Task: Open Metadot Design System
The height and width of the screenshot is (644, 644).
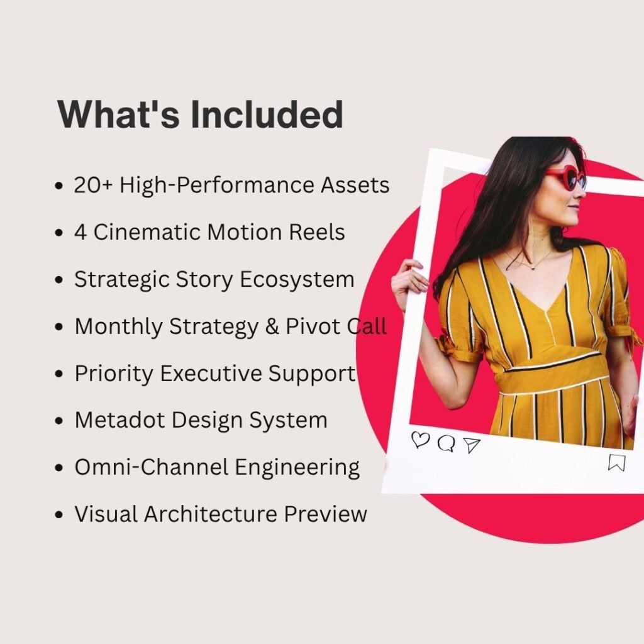Action: click(x=200, y=420)
